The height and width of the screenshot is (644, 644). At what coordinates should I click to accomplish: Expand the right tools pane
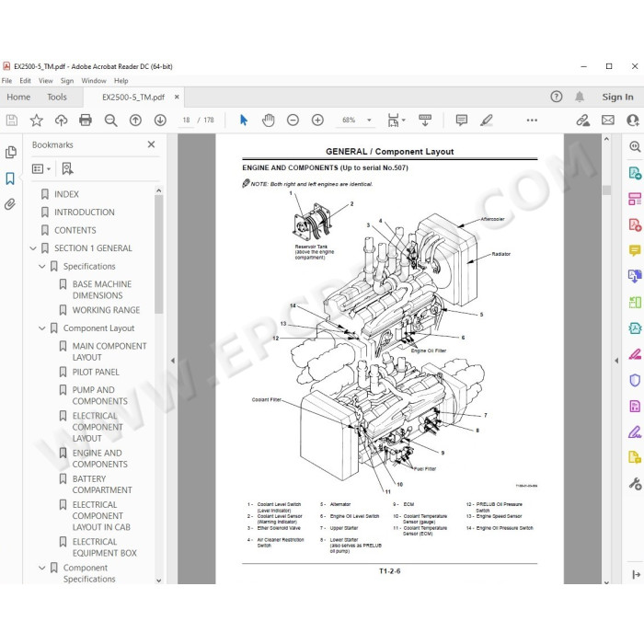pyautogui.click(x=637, y=574)
